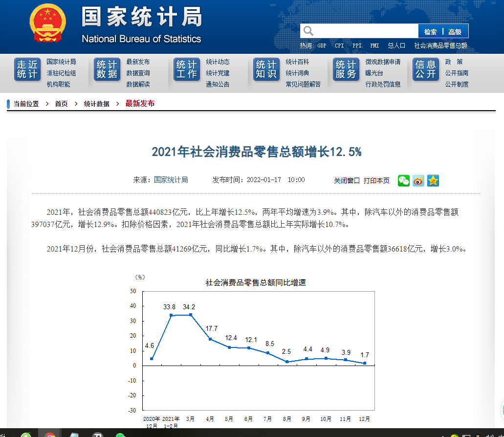Click the 统计数据 blue nav icon
The width and height of the screenshot is (504, 437).
(107, 70)
